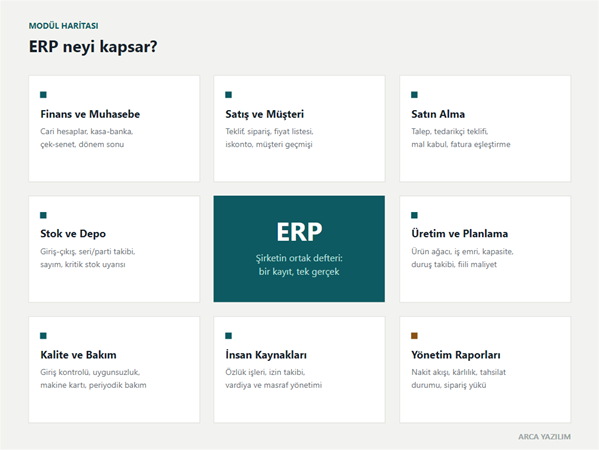Click the teal square icon above Satış ve Müşteri
The image size is (599, 450).
pos(228,95)
